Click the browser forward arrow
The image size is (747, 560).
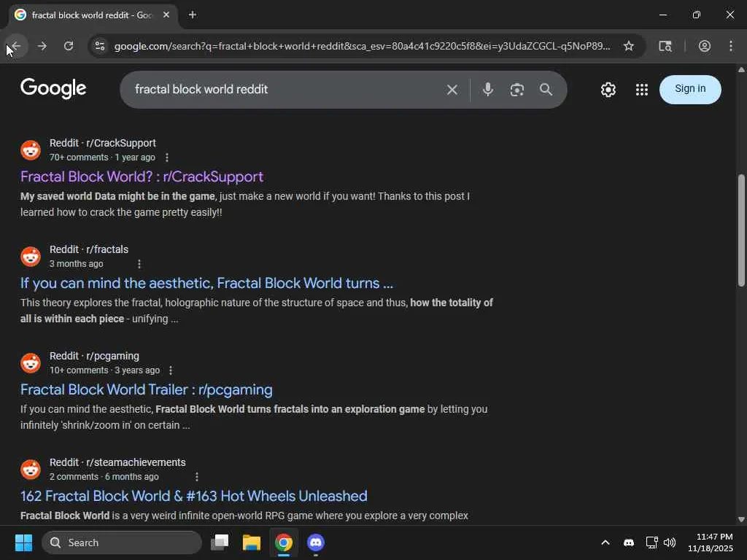[x=42, y=46]
